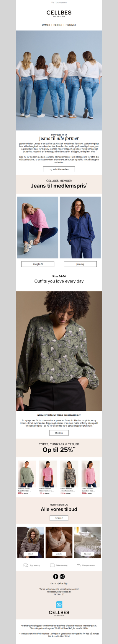Open the DAMER menu item
The width and height of the screenshot is (118, 644).
pyautogui.click(x=46, y=25)
